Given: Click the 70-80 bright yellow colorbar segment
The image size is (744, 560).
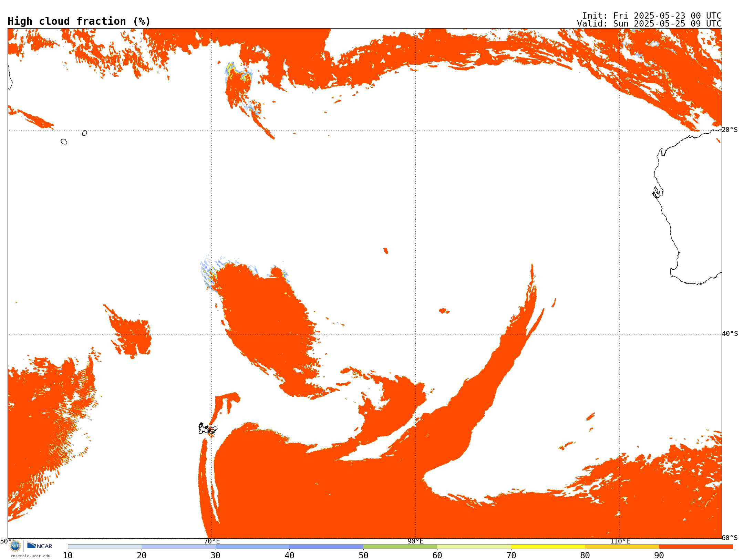Looking at the screenshot, I should (x=548, y=547).
